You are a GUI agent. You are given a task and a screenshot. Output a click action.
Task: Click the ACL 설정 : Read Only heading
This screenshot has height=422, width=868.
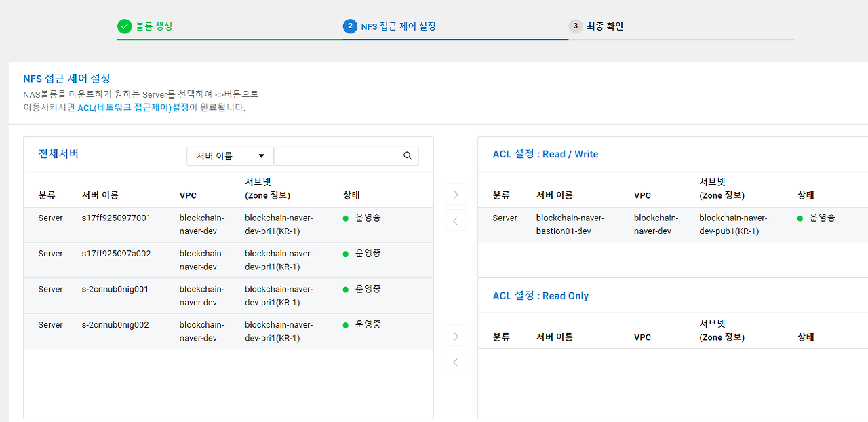[540, 296]
